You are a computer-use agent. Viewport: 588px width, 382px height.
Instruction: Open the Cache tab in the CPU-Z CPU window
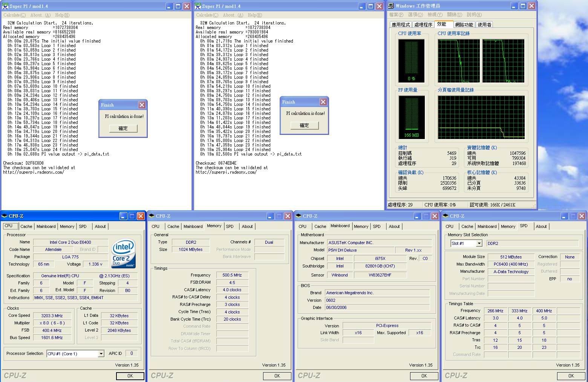coord(26,226)
